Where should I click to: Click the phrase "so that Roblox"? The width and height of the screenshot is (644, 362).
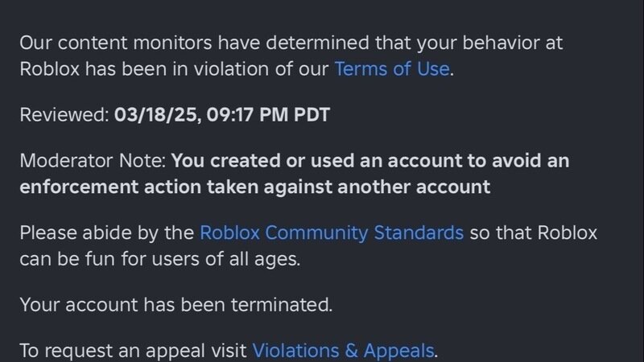[532, 233]
